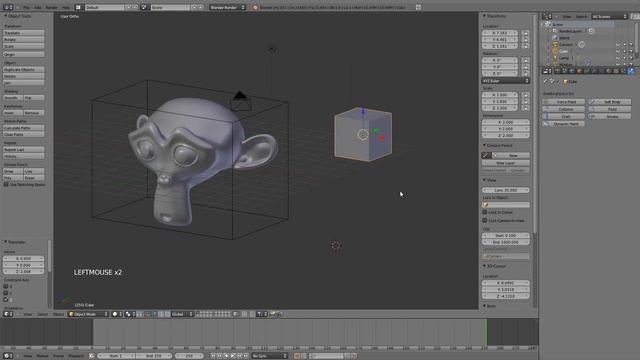Open the Blender Render engine dropdown

[x=227, y=7]
